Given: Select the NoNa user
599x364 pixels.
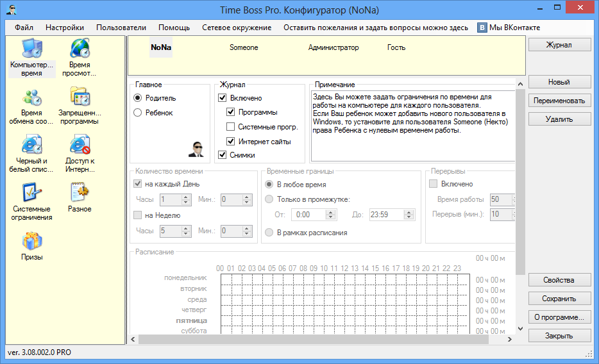Looking at the screenshot, I should pyautogui.click(x=161, y=47).
